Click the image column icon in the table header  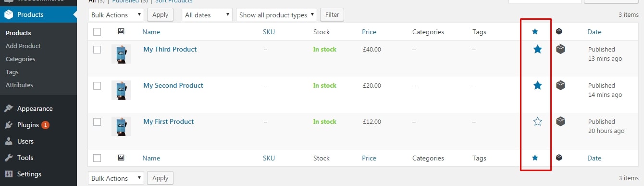(x=121, y=31)
